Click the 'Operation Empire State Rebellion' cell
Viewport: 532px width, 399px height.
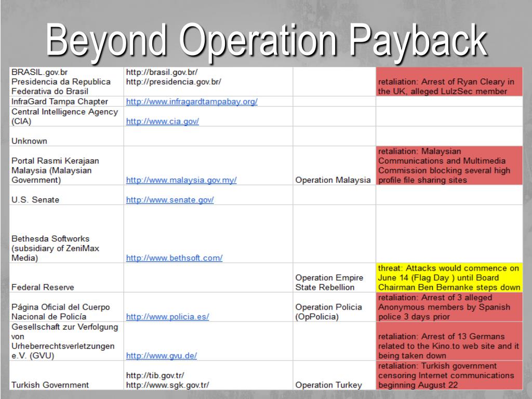[335, 277]
